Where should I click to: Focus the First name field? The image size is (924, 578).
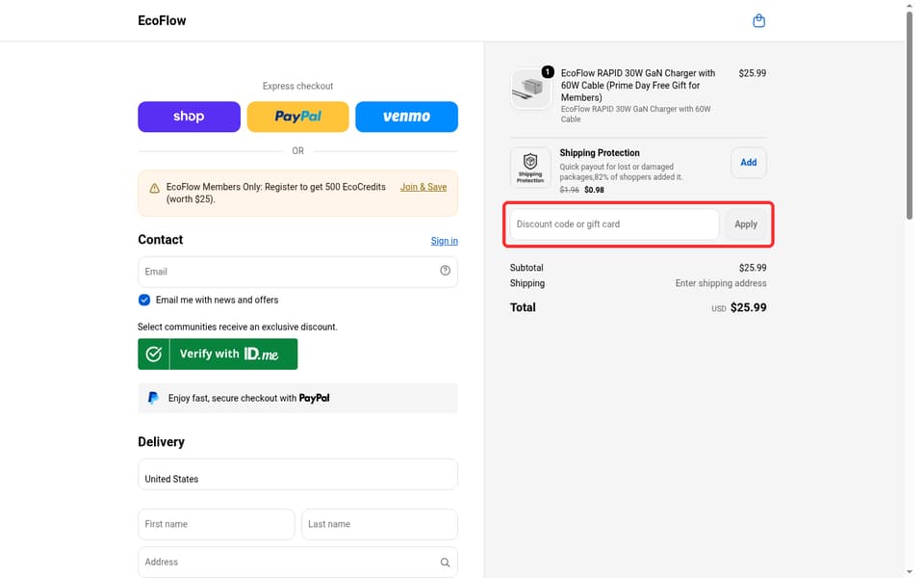pos(217,524)
